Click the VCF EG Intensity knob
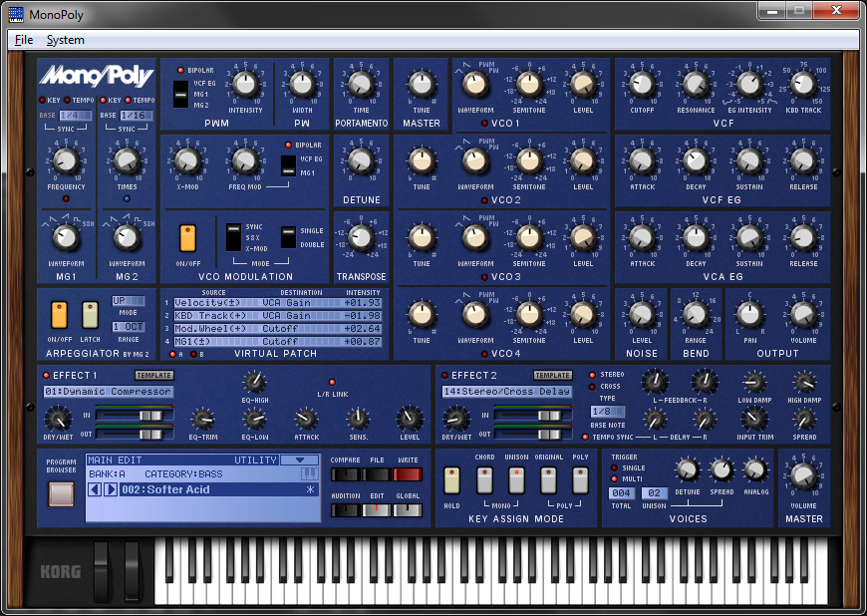 (x=749, y=85)
